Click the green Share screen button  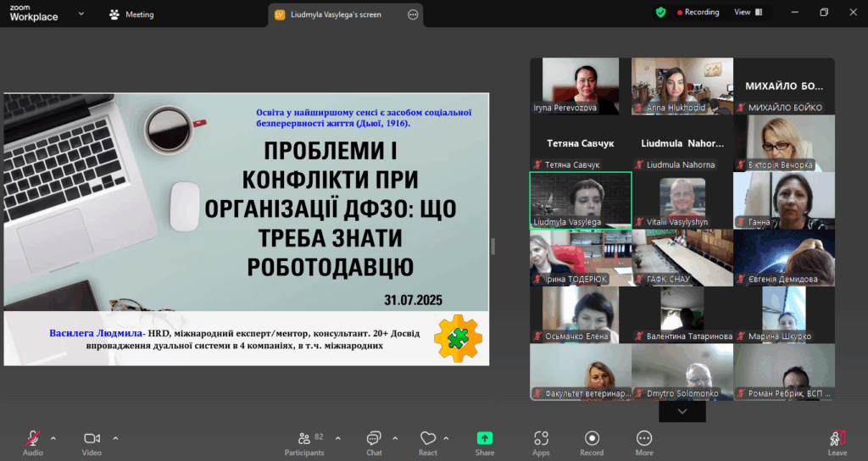click(x=485, y=442)
